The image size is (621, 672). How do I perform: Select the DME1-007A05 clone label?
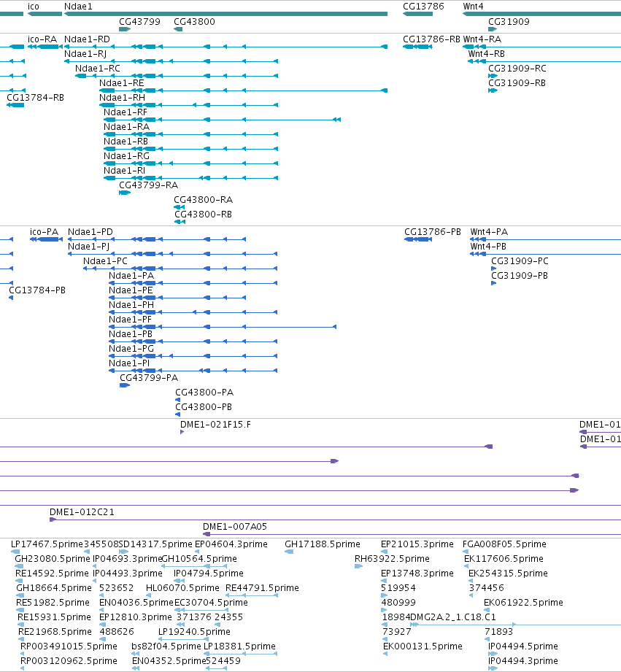(x=235, y=526)
